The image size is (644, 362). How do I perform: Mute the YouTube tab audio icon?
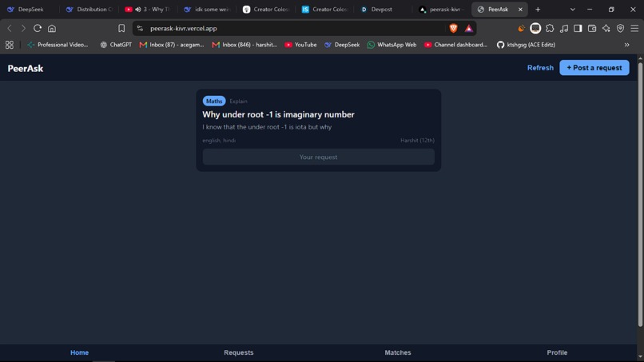138,9
